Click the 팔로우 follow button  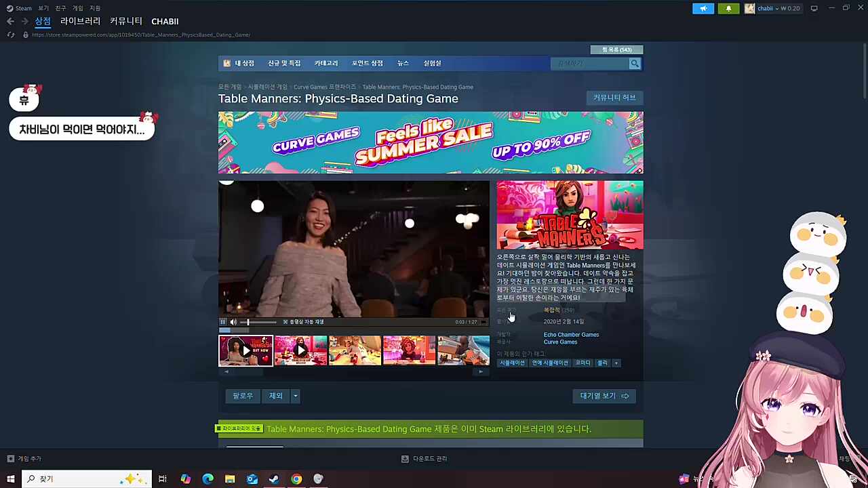(x=243, y=396)
